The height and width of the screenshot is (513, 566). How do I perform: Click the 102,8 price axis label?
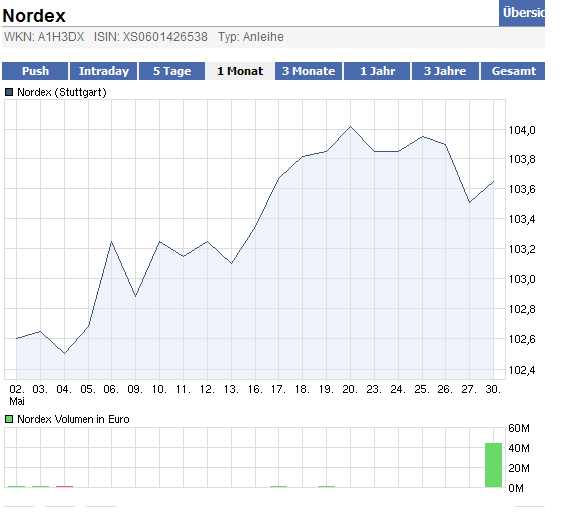(x=522, y=309)
